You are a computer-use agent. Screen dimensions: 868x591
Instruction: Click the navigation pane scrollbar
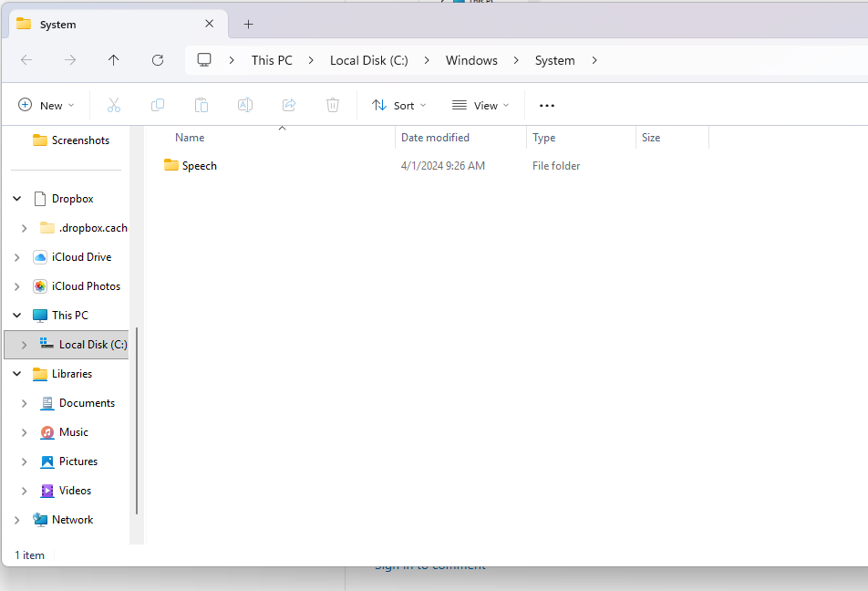(136, 421)
